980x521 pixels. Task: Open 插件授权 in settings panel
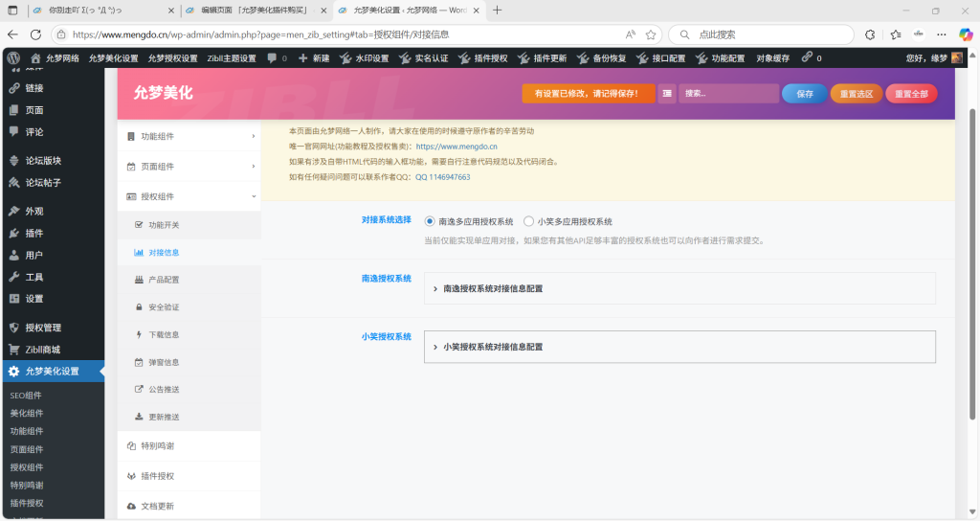point(189,476)
